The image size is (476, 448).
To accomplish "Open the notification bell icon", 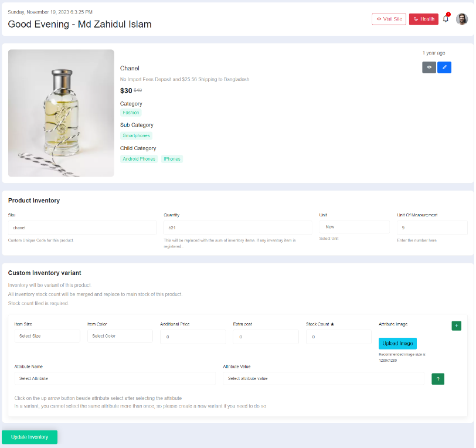I will point(446,19).
